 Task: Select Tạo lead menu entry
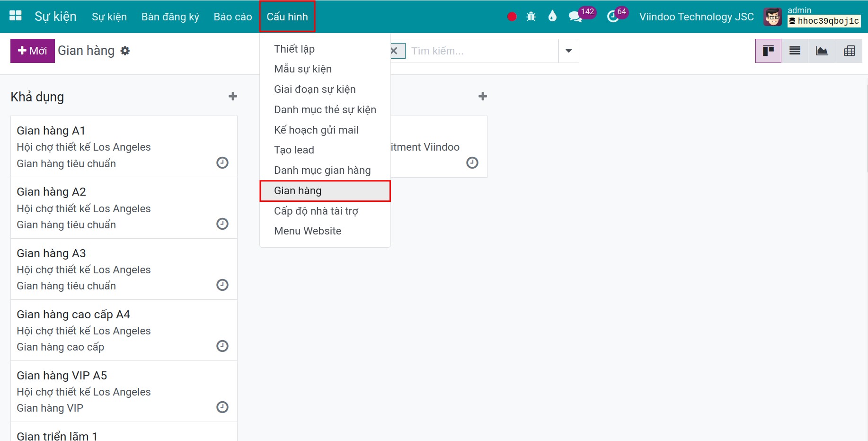(x=325, y=150)
